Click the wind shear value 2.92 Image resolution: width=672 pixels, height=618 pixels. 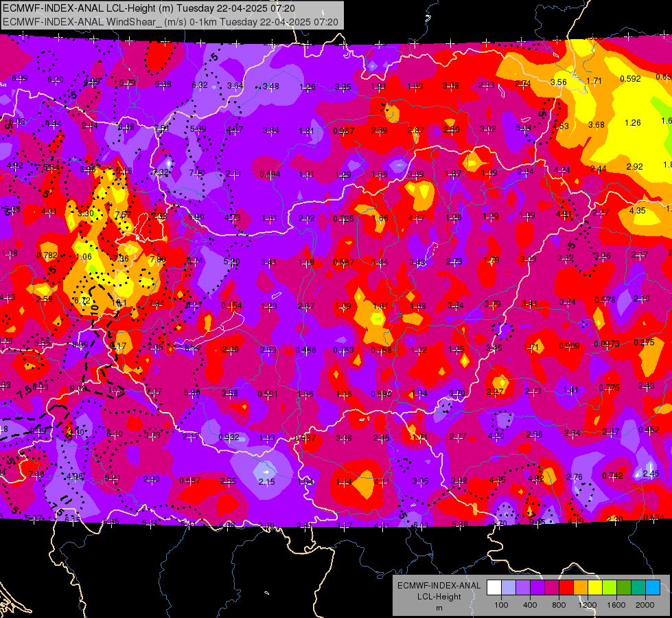635,166
